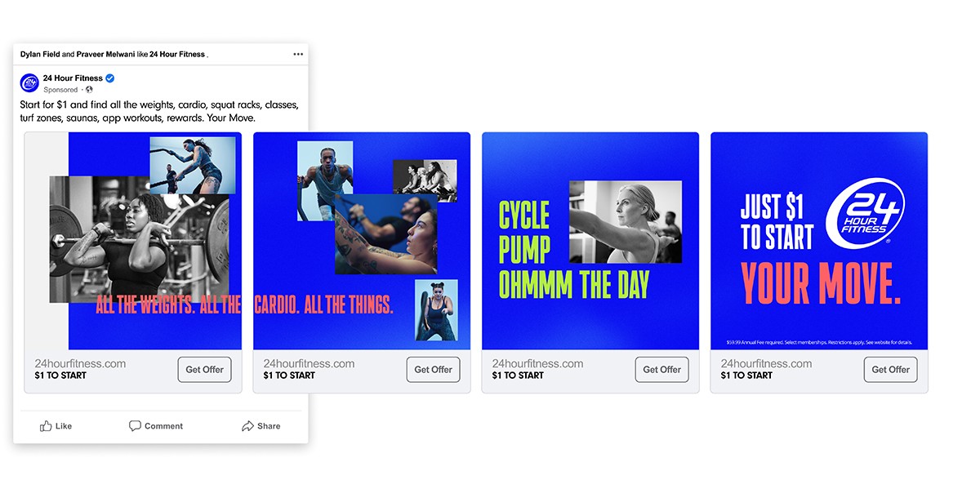Open the 24 Hour Fitness page name link

(73, 78)
